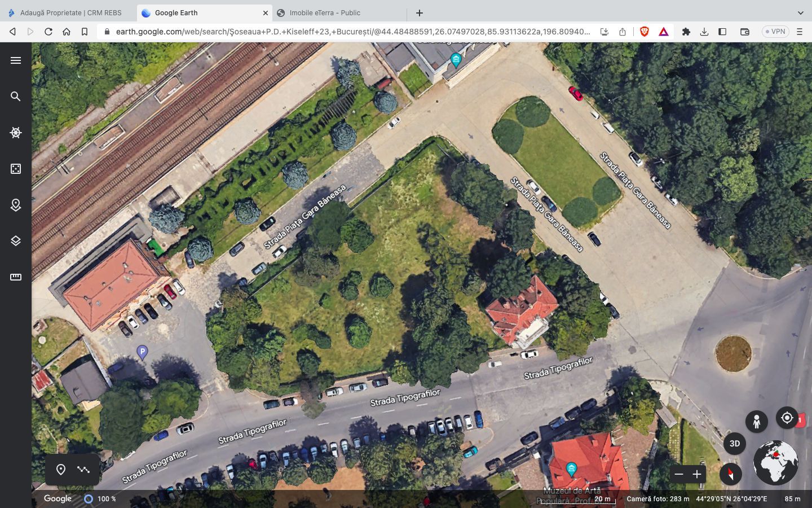
Task: Open the Downloads list
Action: tap(704, 32)
